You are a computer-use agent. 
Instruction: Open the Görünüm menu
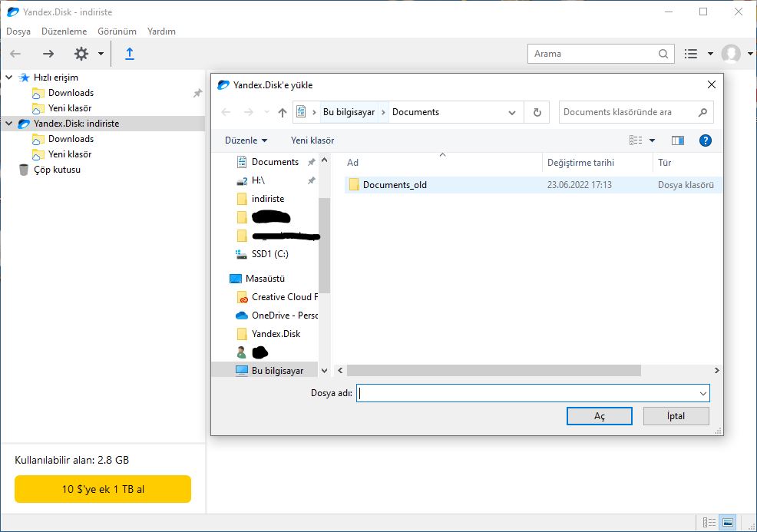117,31
